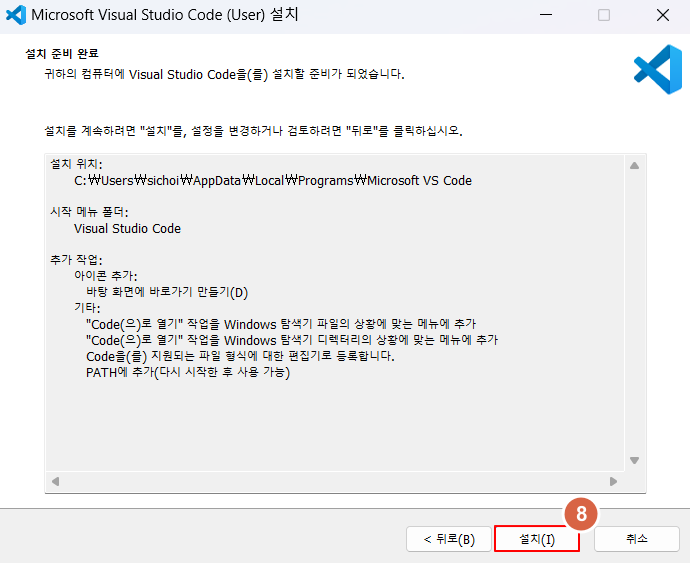Click the 'Code을(를) 지원되는 파일 형식' line
This screenshot has height=563, width=690.
pos(240,356)
